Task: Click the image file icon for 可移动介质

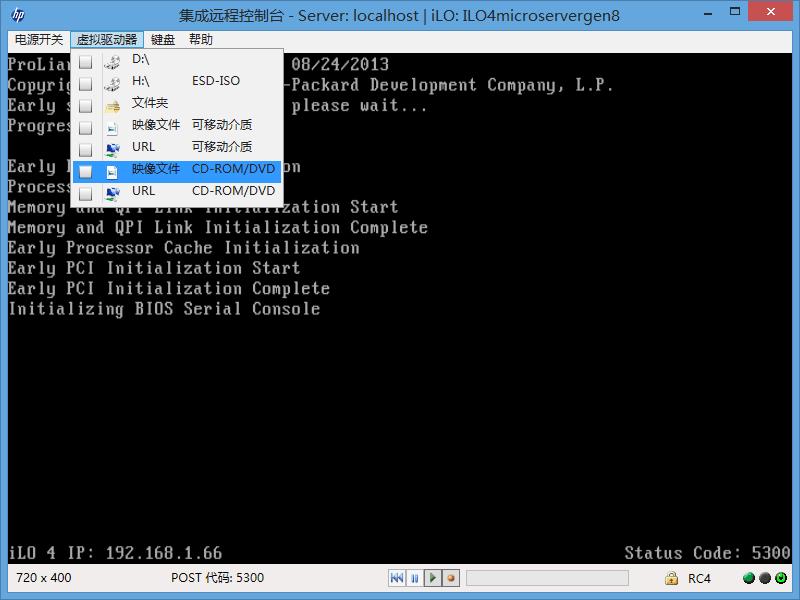Action: 112,125
